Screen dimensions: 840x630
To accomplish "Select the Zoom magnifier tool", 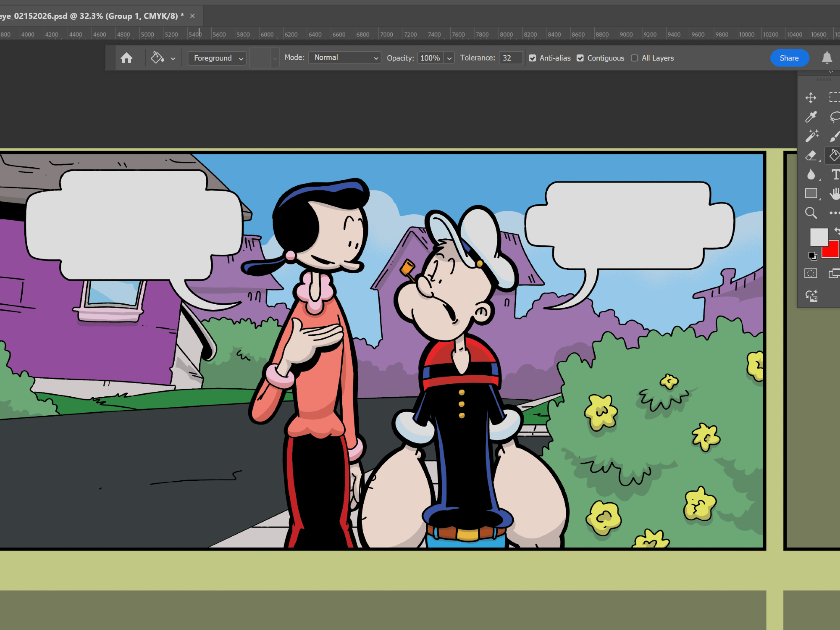I will (x=811, y=213).
